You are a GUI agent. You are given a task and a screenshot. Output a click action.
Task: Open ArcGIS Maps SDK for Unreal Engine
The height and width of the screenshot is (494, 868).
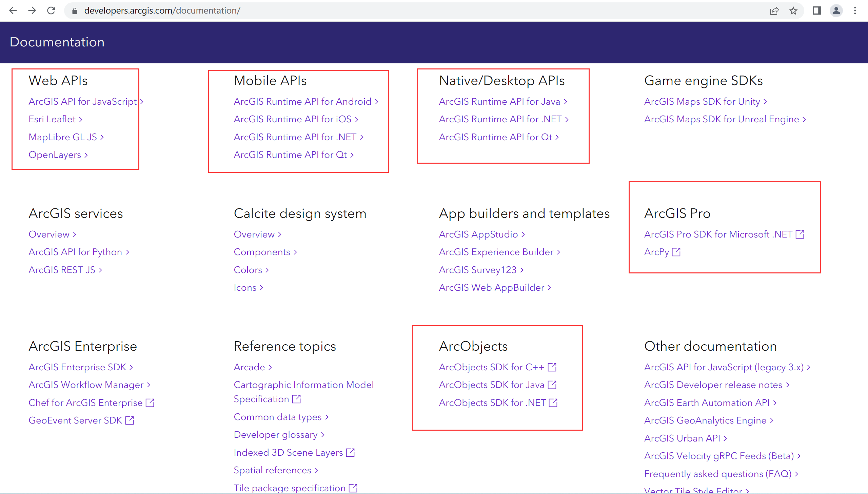(x=725, y=119)
